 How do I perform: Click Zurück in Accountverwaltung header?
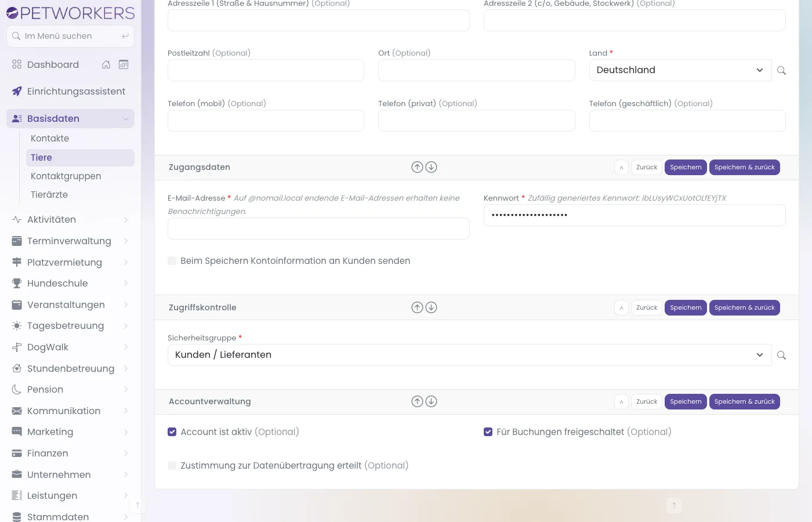coord(647,401)
